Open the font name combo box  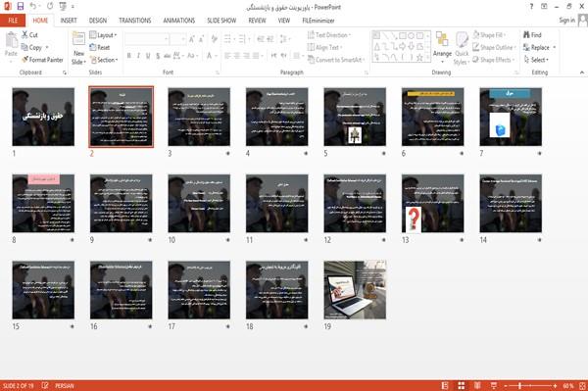click(x=147, y=39)
